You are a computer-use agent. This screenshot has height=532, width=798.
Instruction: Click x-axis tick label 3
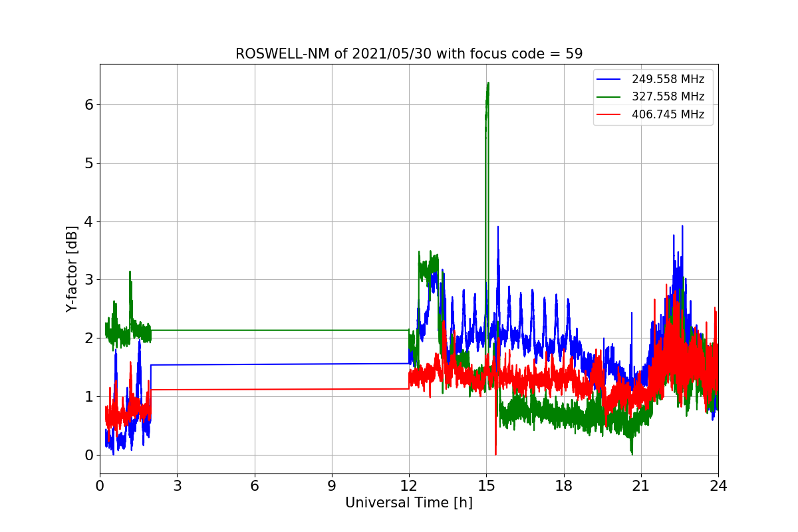177,486
